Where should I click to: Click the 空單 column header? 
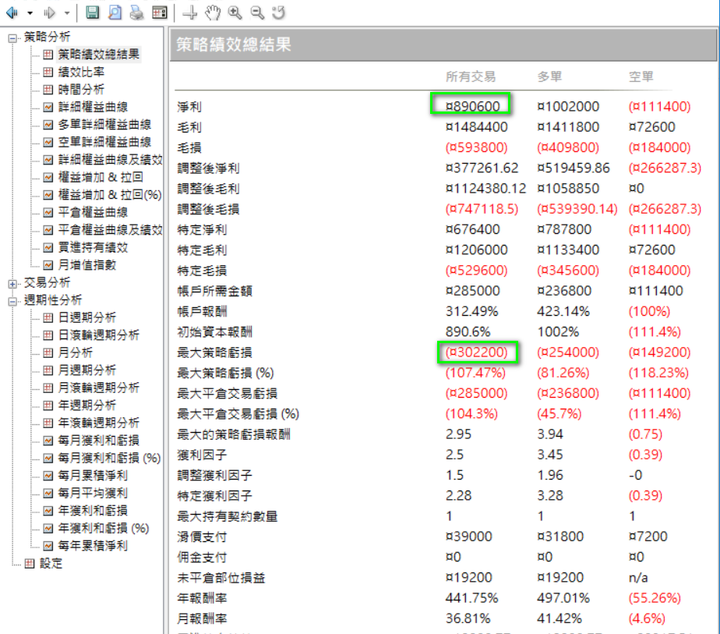641,77
